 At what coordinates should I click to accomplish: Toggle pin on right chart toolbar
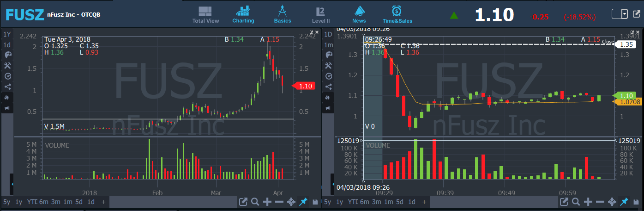(x=624, y=202)
